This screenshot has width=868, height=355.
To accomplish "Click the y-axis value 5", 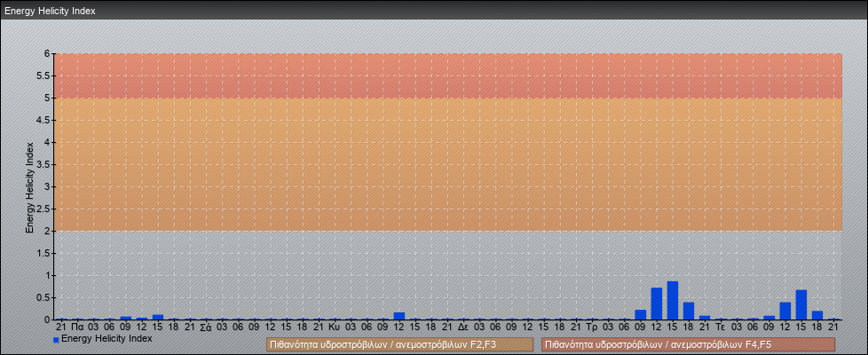I will pyautogui.click(x=48, y=98).
